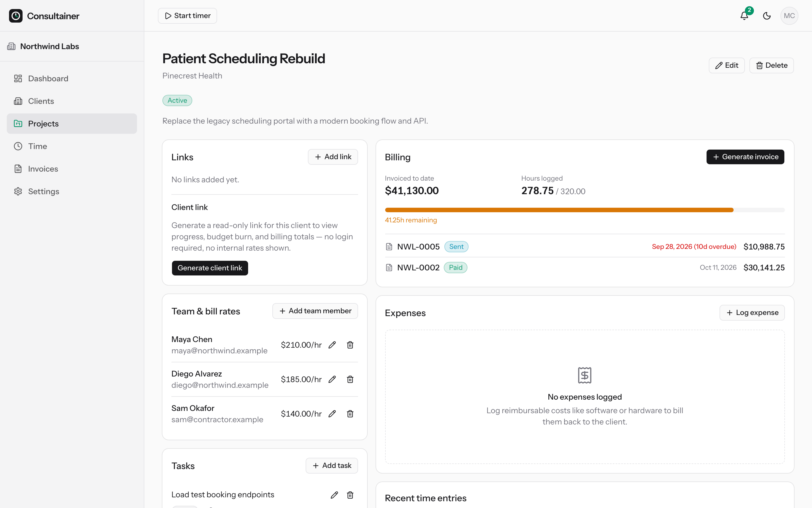Edit Sam Okafor's bill rate
812x508 pixels.
pos(332,413)
